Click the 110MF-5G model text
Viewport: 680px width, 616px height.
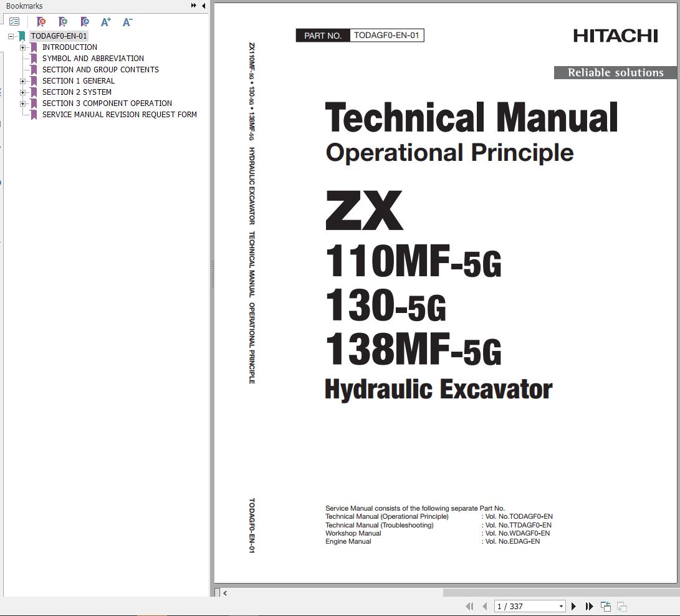(413, 261)
